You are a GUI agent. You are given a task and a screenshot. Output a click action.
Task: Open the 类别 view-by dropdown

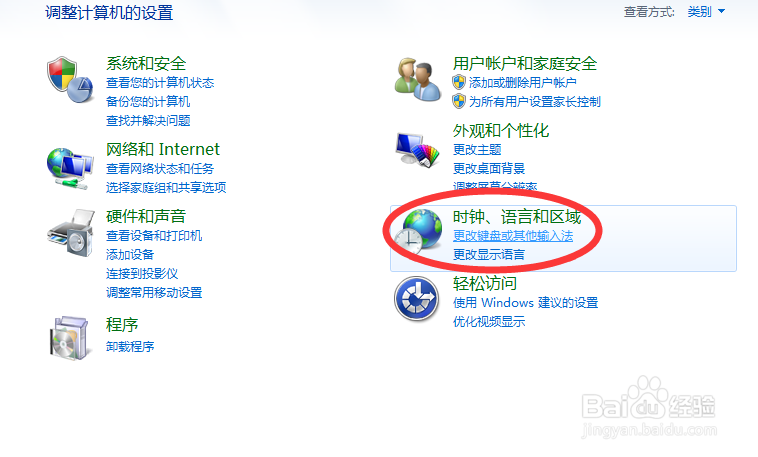(x=706, y=12)
